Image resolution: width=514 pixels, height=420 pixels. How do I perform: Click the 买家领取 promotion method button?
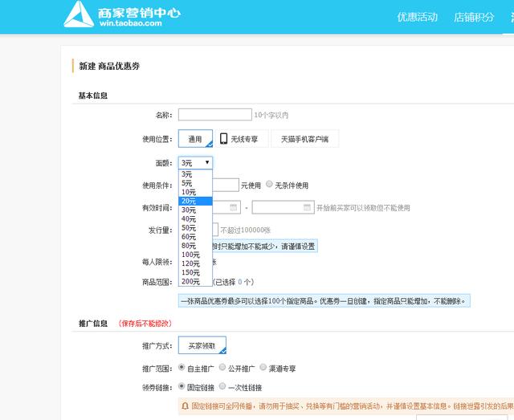coord(202,345)
